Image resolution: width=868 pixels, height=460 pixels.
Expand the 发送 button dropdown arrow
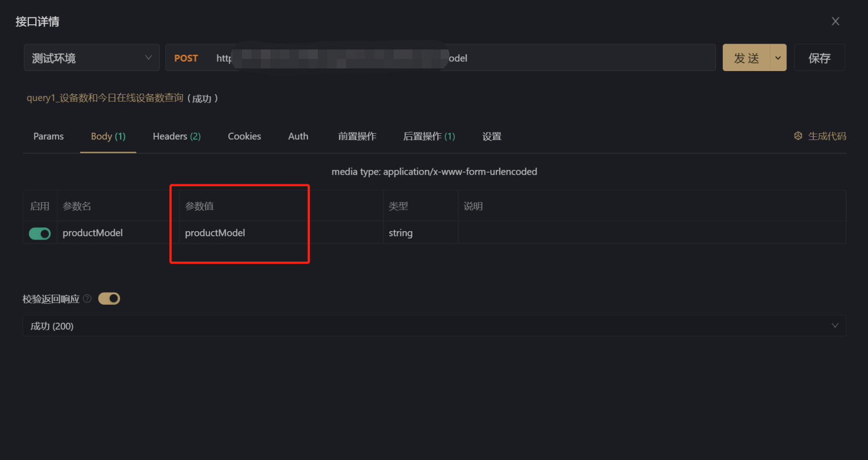coord(778,58)
